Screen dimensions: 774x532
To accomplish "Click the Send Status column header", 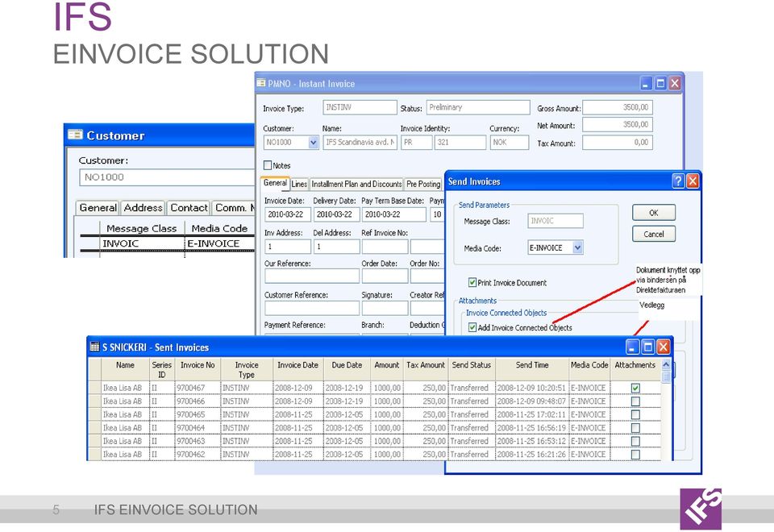I will pyautogui.click(x=472, y=369).
